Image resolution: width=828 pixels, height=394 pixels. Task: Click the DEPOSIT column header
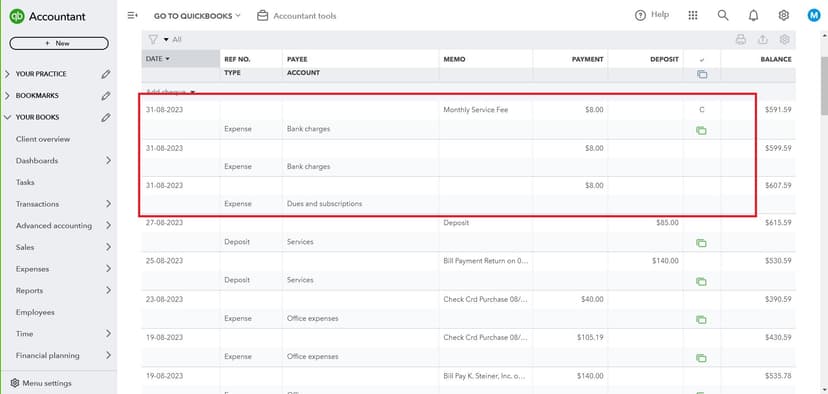tap(664, 59)
